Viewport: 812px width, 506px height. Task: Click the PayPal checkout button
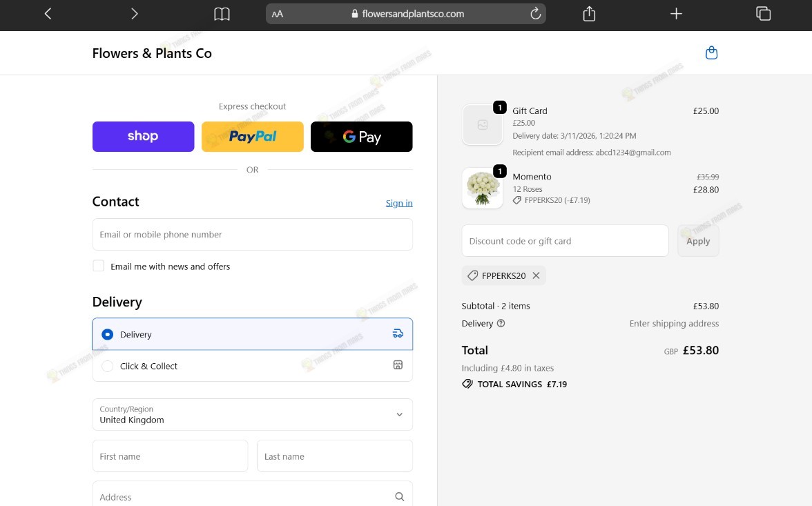point(252,137)
